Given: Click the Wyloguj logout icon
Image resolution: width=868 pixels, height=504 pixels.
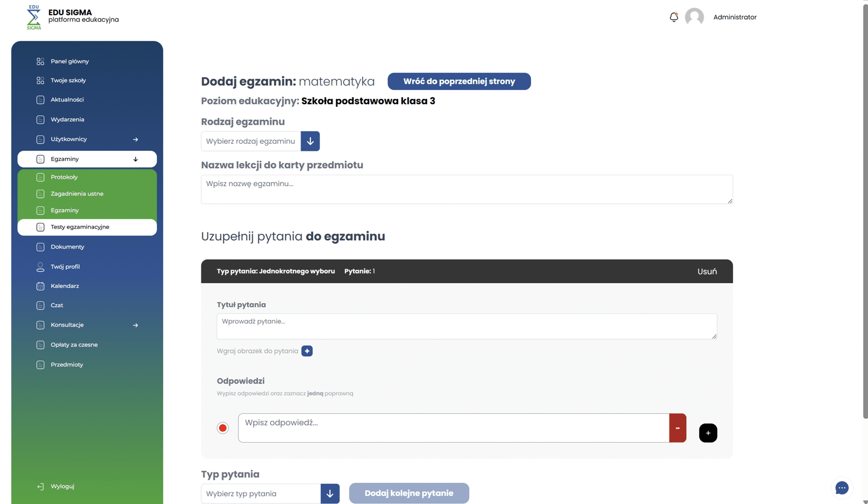Looking at the screenshot, I should point(40,487).
